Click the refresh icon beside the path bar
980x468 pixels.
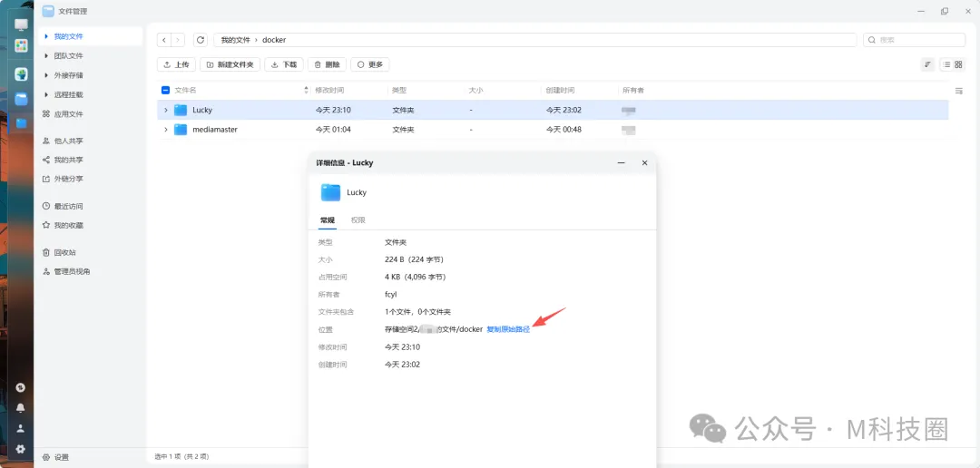click(x=201, y=40)
